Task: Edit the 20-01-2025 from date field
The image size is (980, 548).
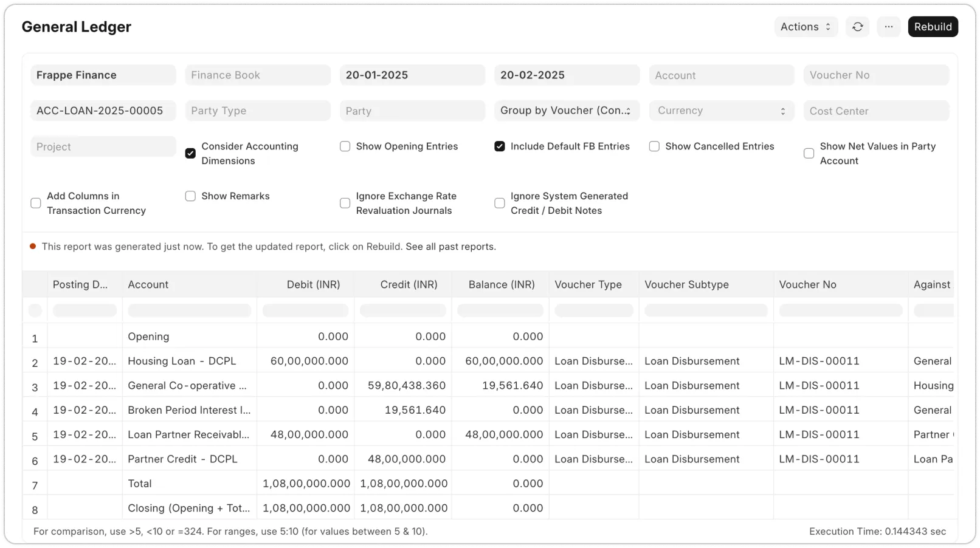Action: click(x=412, y=75)
